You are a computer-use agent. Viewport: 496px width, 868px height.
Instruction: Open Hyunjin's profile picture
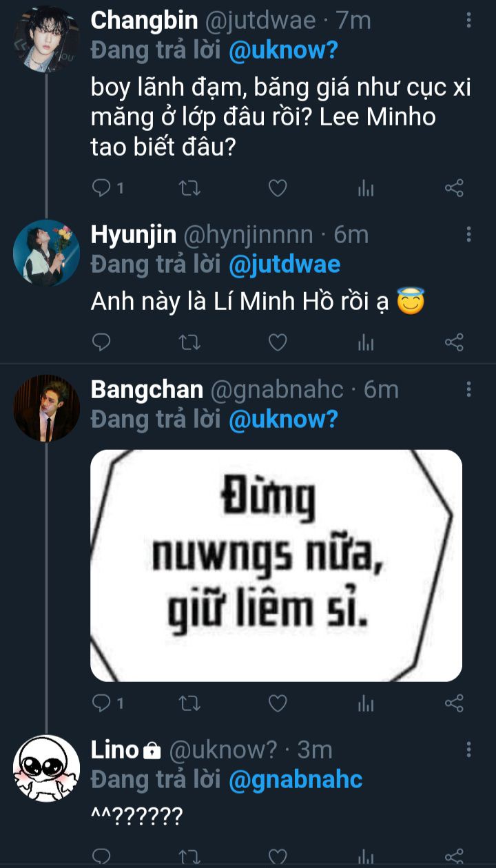click(x=47, y=253)
